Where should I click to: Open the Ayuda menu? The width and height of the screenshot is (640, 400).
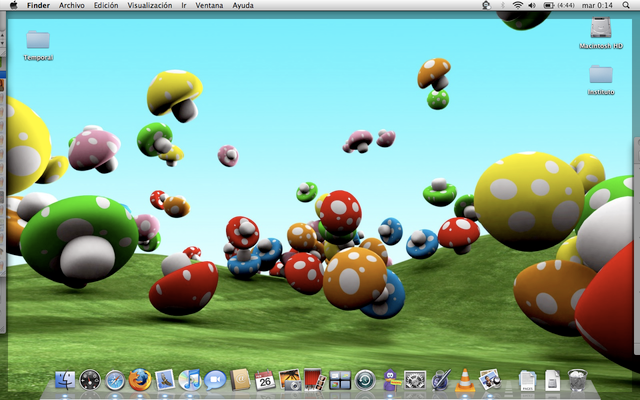(x=243, y=5)
